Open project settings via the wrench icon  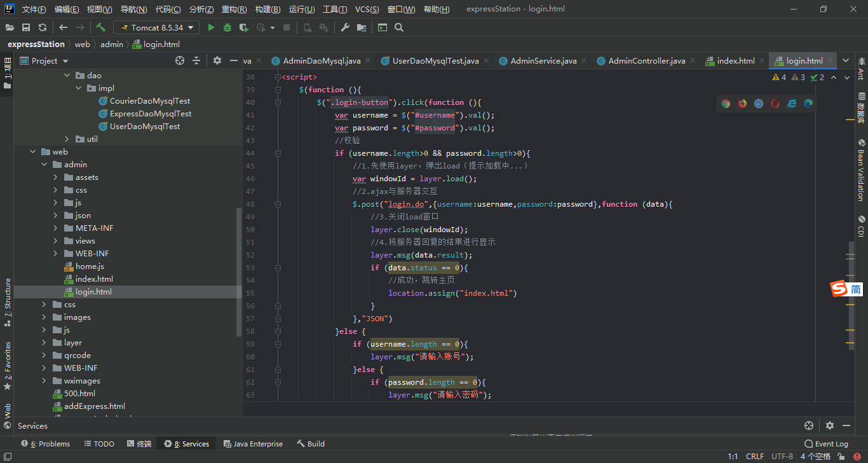point(345,27)
